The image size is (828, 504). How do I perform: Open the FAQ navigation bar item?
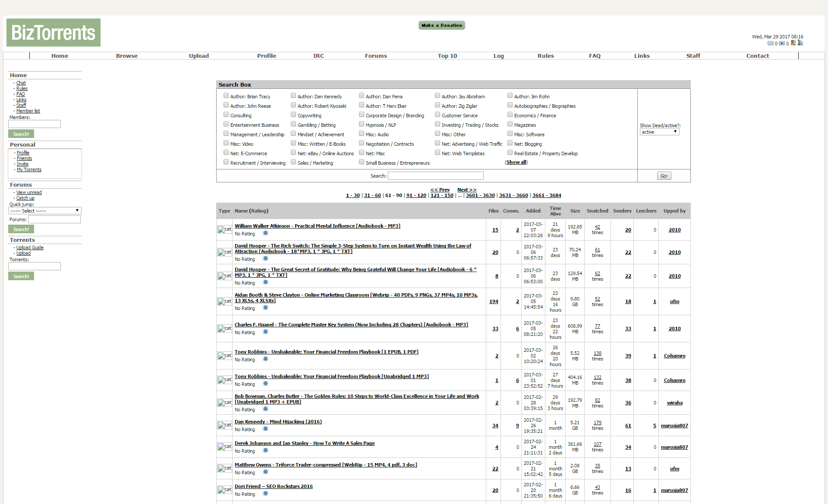(595, 56)
